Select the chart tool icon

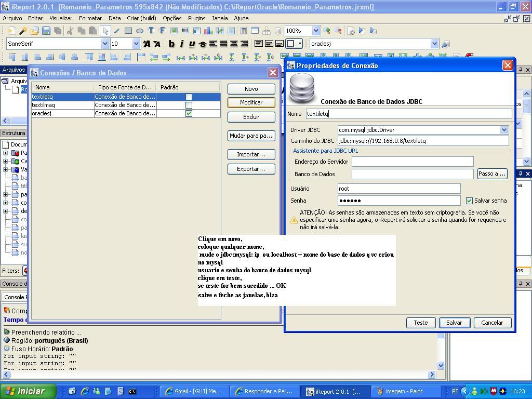[x=208, y=31]
